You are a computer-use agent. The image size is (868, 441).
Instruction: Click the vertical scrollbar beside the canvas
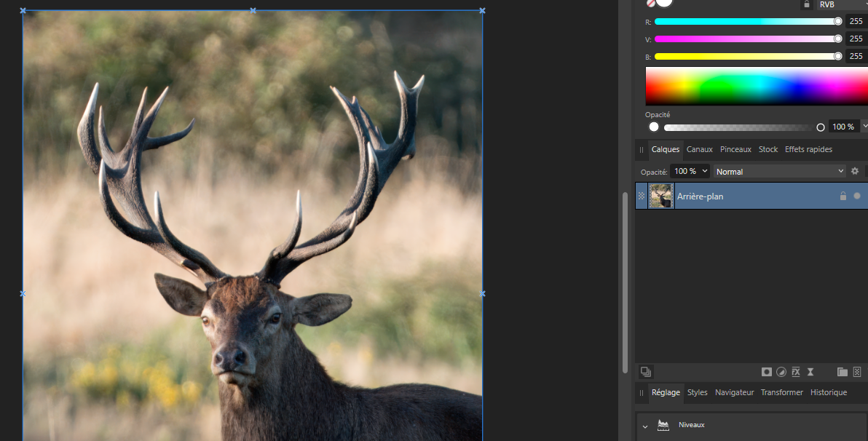click(x=625, y=282)
